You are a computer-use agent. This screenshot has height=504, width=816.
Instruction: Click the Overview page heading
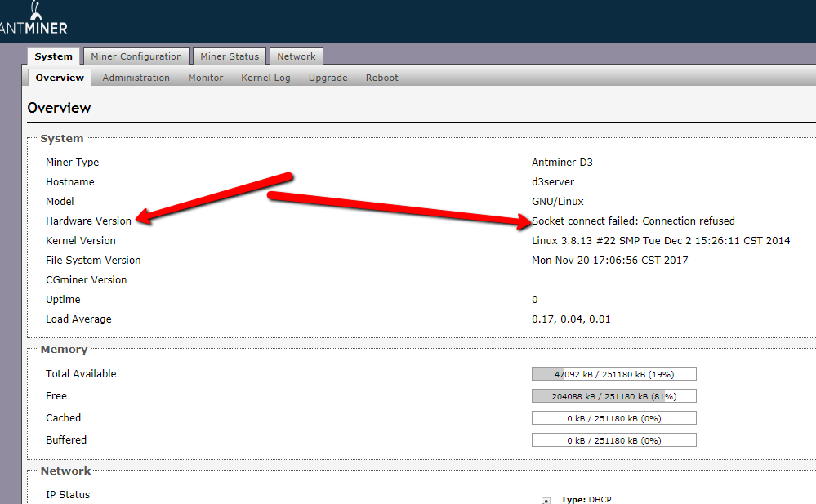[59, 108]
